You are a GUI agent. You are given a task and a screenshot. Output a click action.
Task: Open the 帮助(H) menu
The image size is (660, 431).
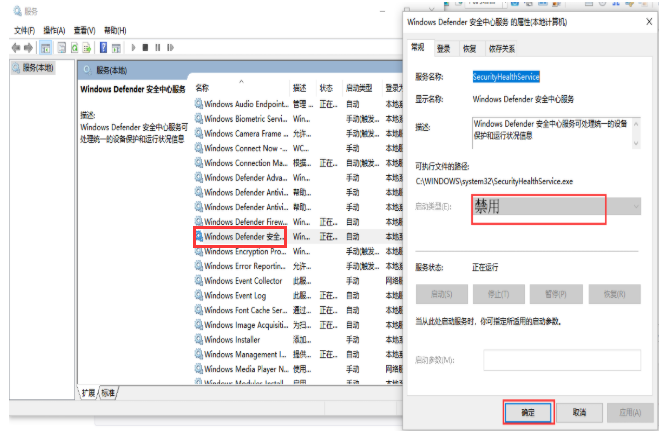coord(115,30)
